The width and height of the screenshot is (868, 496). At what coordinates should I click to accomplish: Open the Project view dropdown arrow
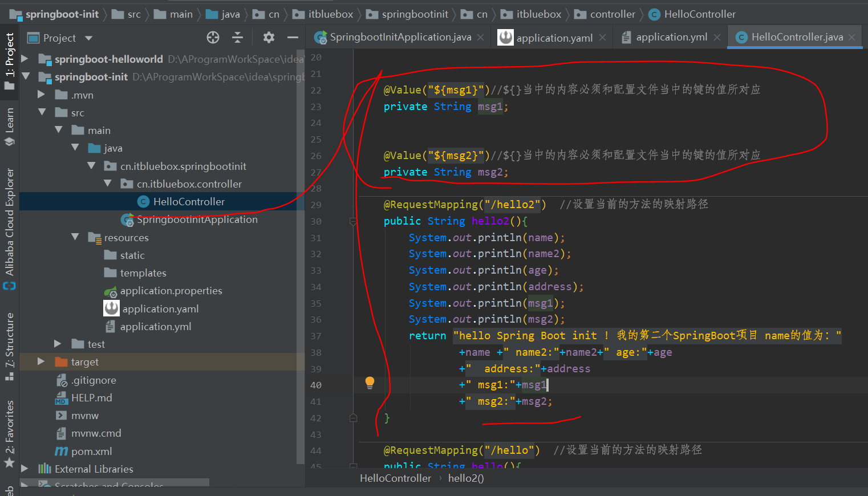(x=88, y=38)
